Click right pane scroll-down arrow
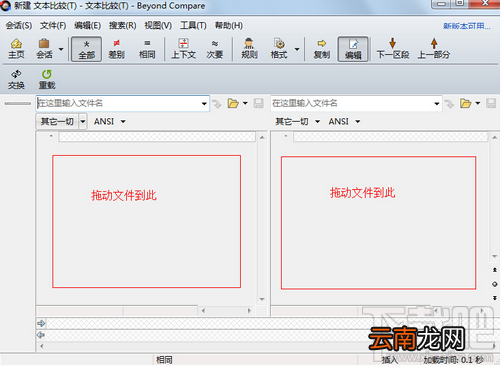The height and width of the screenshot is (367, 502). pyautogui.click(x=495, y=256)
